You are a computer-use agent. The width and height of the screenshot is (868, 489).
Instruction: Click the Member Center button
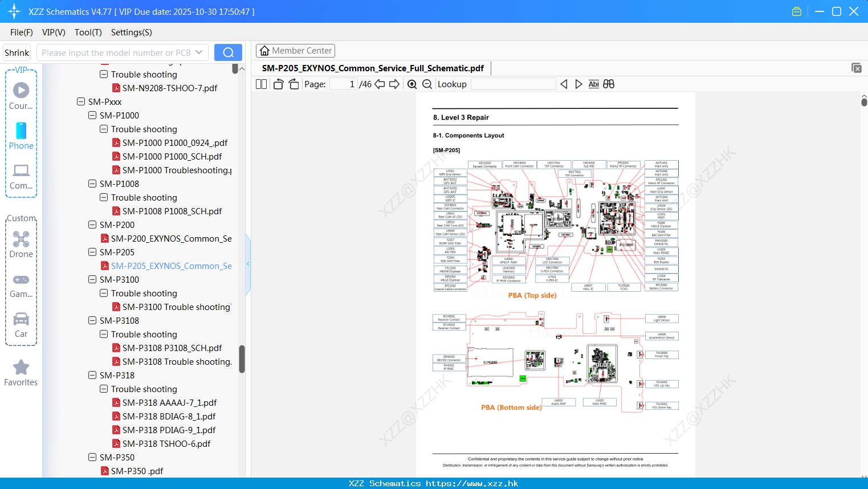(295, 51)
